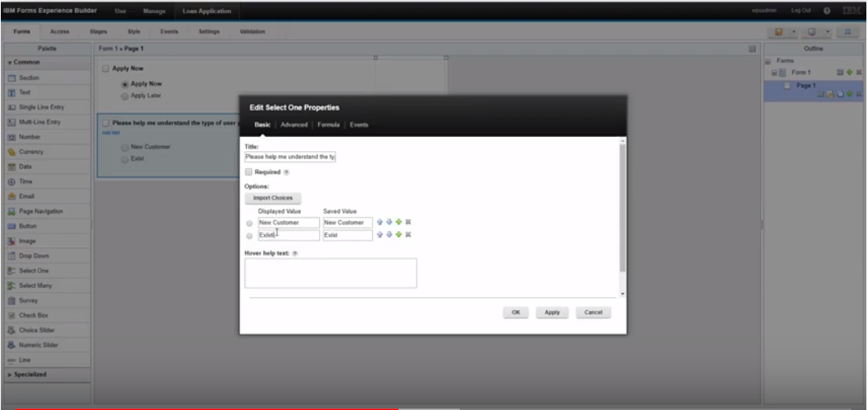Viewport: 868px width, 410px height.
Task: Click the Add field link under the question title
Action: pyautogui.click(x=110, y=133)
